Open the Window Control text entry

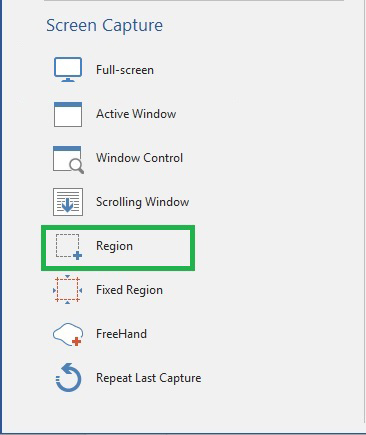(x=139, y=158)
